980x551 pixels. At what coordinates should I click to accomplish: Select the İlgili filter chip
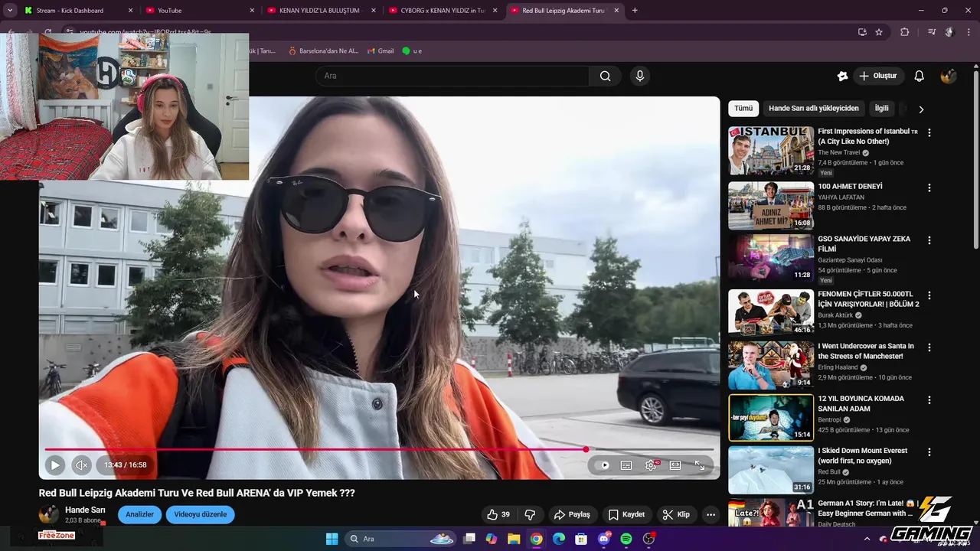click(x=882, y=109)
